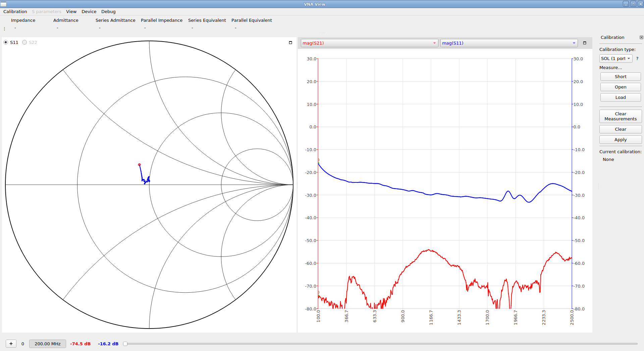Click the -16.2 dB S11 readout
This screenshot has height=351, width=644.
coord(108,344)
